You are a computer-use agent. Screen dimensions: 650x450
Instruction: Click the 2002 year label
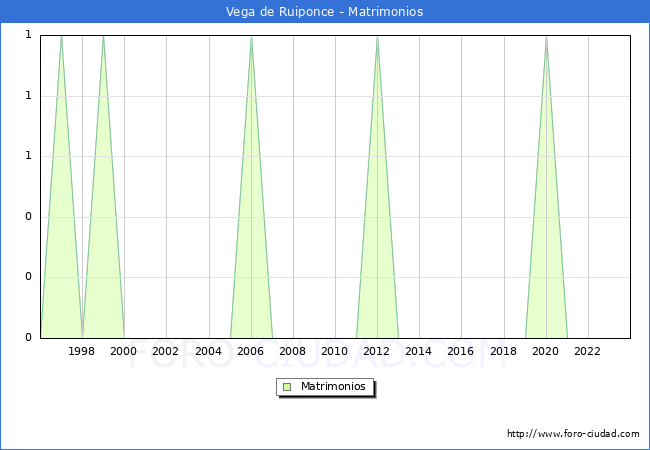[x=166, y=351]
